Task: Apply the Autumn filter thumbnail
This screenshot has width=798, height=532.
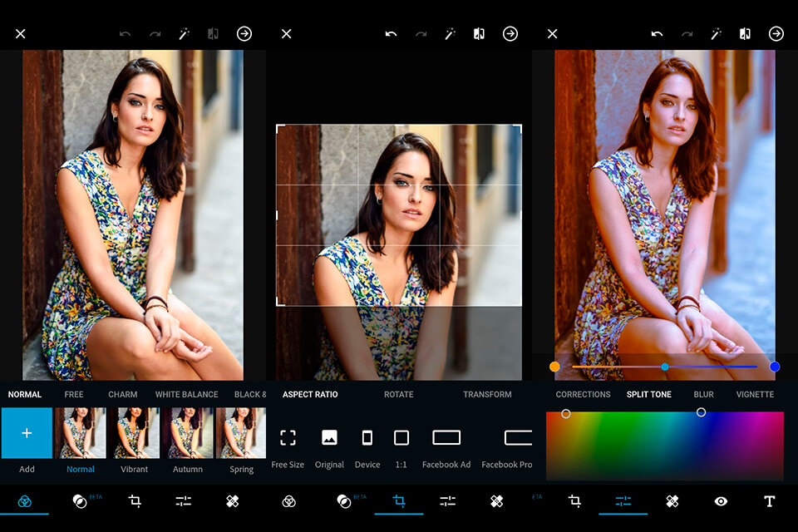Action: [x=188, y=433]
